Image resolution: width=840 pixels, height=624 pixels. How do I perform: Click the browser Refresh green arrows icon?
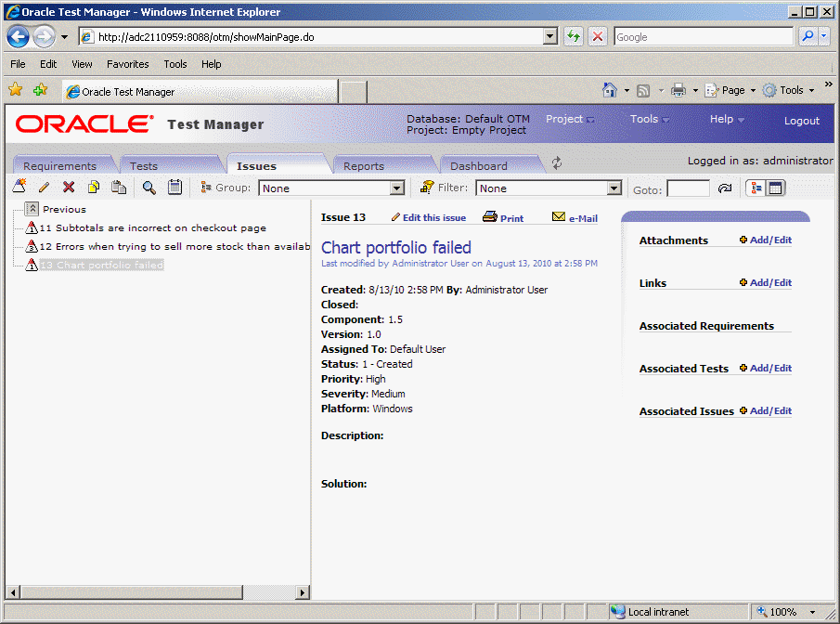[574, 37]
